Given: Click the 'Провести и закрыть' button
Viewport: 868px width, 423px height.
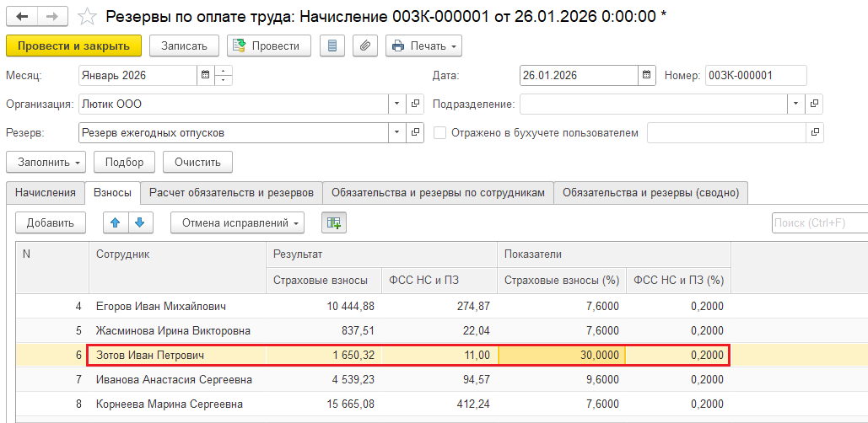Looking at the screenshot, I should pos(73,46).
